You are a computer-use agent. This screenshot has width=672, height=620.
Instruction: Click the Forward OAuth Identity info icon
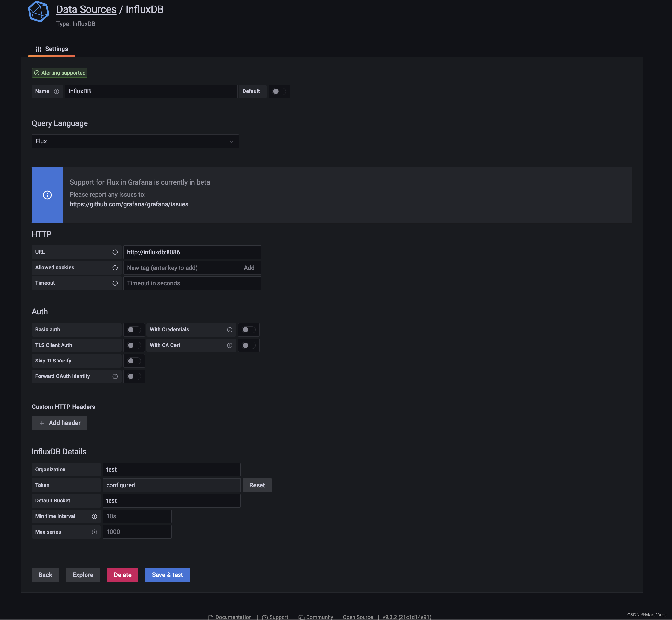(x=115, y=376)
